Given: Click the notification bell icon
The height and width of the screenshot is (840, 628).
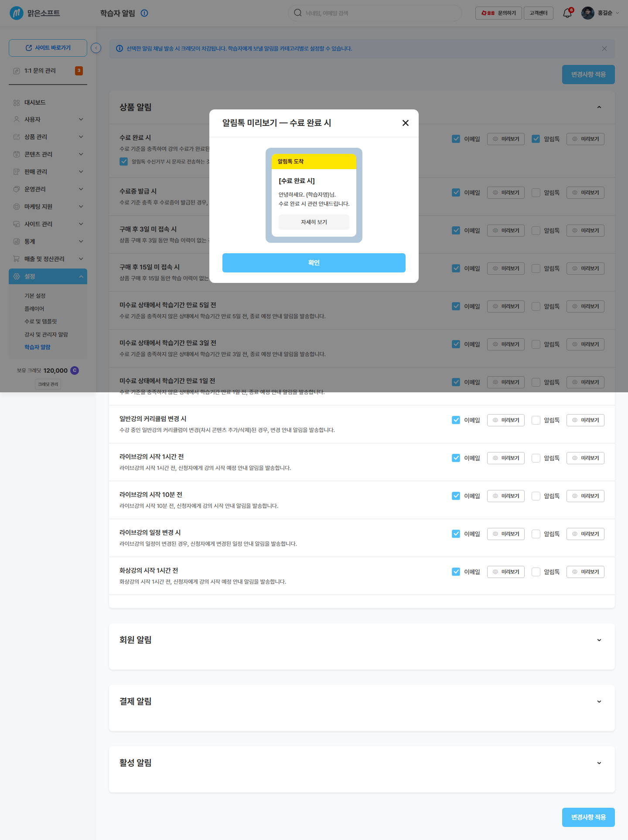Looking at the screenshot, I should (567, 13).
